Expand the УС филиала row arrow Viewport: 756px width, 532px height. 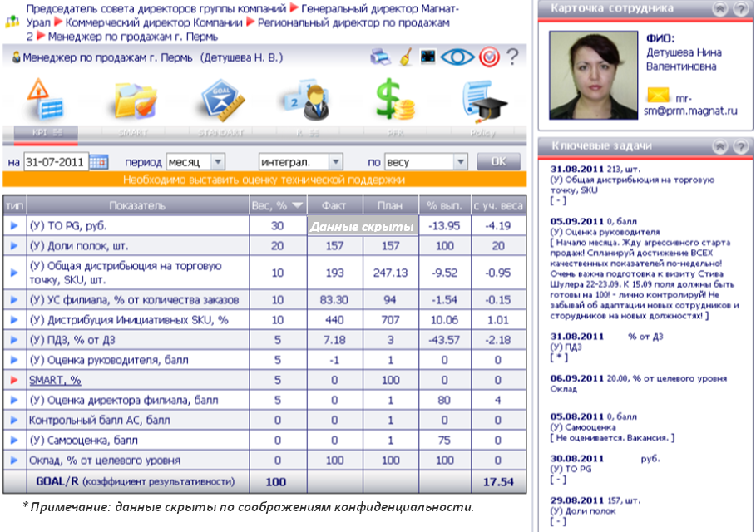(14, 300)
